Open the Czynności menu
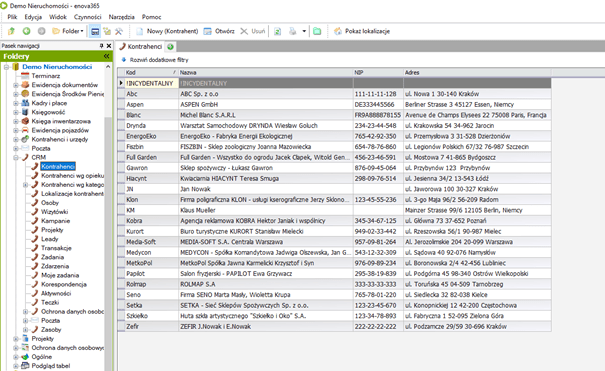This screenshot has height=371, width=605. (87, 17)
